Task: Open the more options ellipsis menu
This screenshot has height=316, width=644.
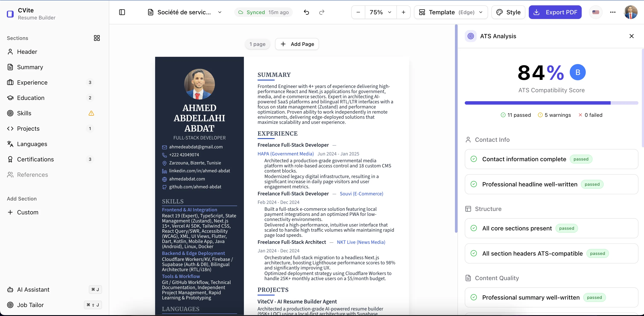Action: (x=613, y=12)
